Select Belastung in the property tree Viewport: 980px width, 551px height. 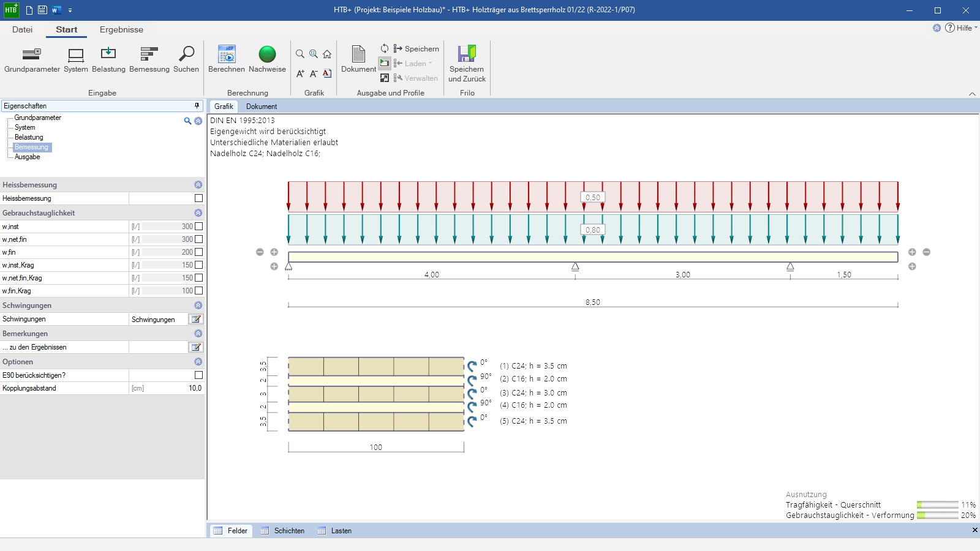point(29,137)
